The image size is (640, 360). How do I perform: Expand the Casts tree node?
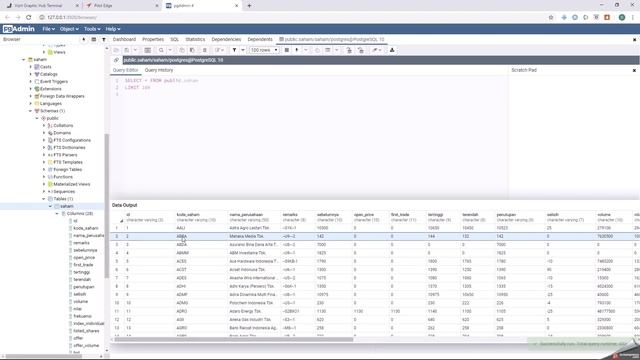(x=31, y=67)
